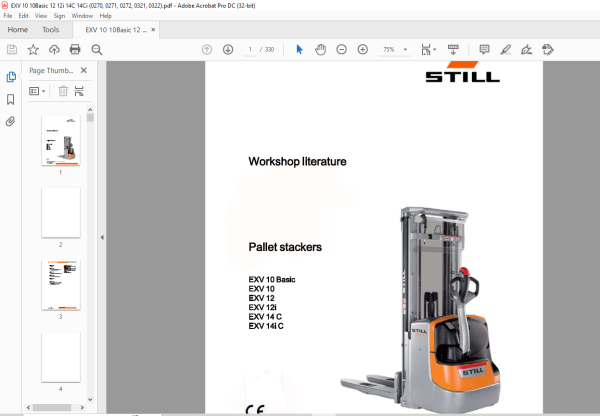
Task: Click the stamp tool icon
Action: (x=548, y=49)
